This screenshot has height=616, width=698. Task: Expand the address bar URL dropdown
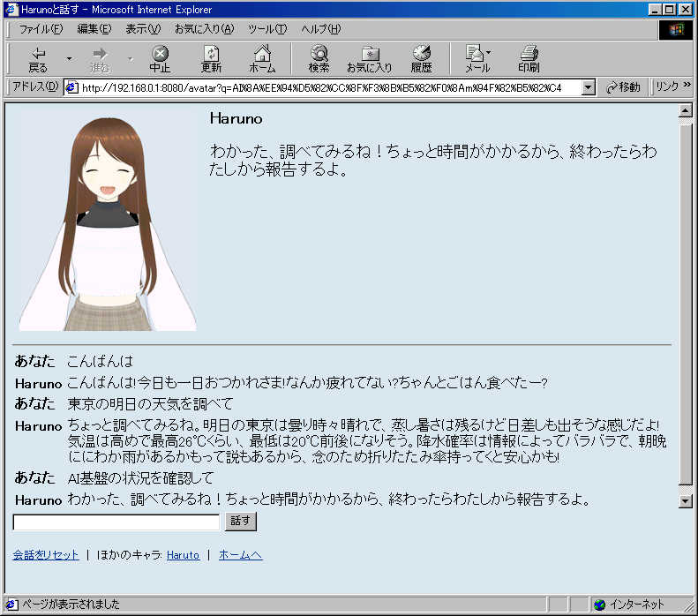point(589,87)
